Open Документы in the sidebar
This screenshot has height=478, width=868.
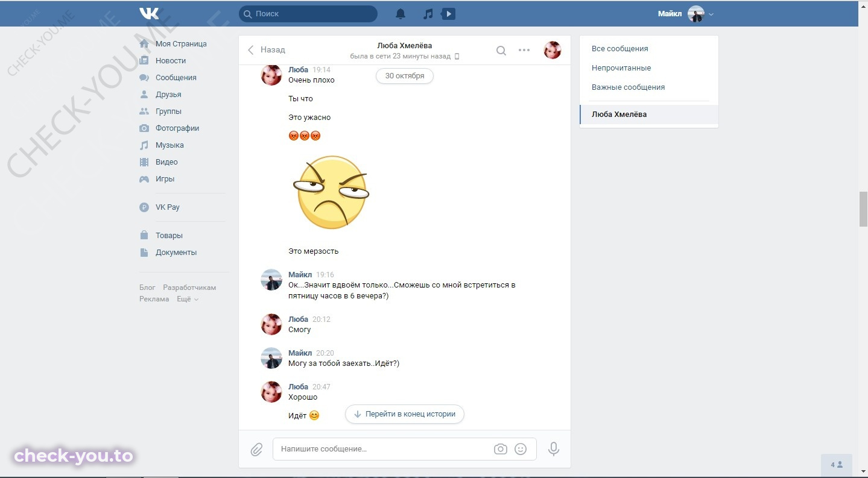[176, 253]
